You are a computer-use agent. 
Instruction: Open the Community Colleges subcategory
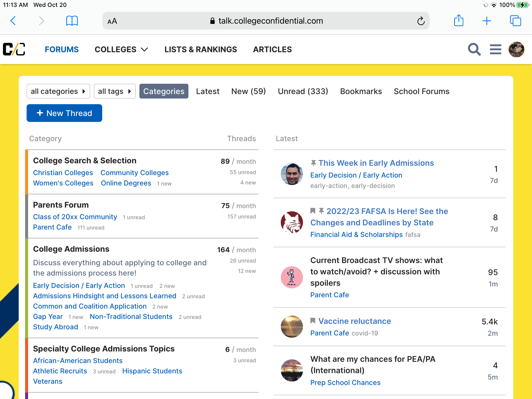(x=134, y=173)
